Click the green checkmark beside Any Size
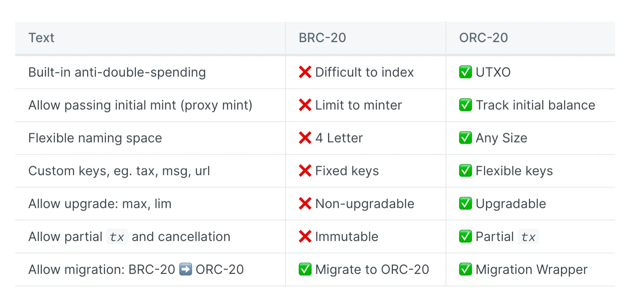644x300 pixels. point(466,138)
